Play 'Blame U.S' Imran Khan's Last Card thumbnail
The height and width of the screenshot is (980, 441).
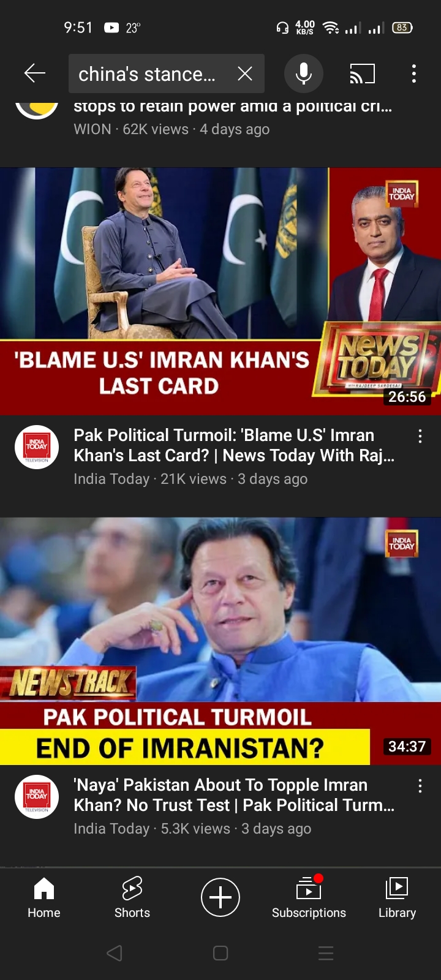[x=221, y=292]
